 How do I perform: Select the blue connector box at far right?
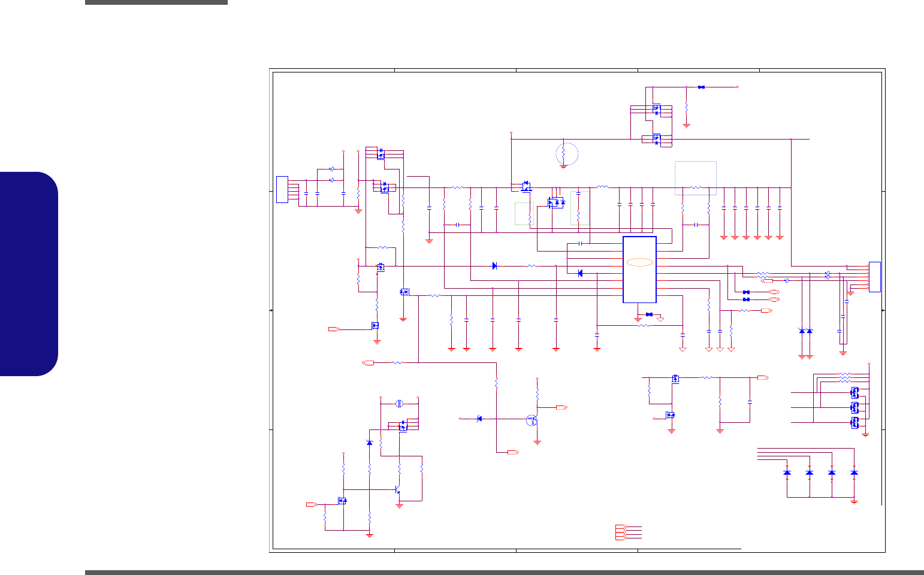click(875, 277)
